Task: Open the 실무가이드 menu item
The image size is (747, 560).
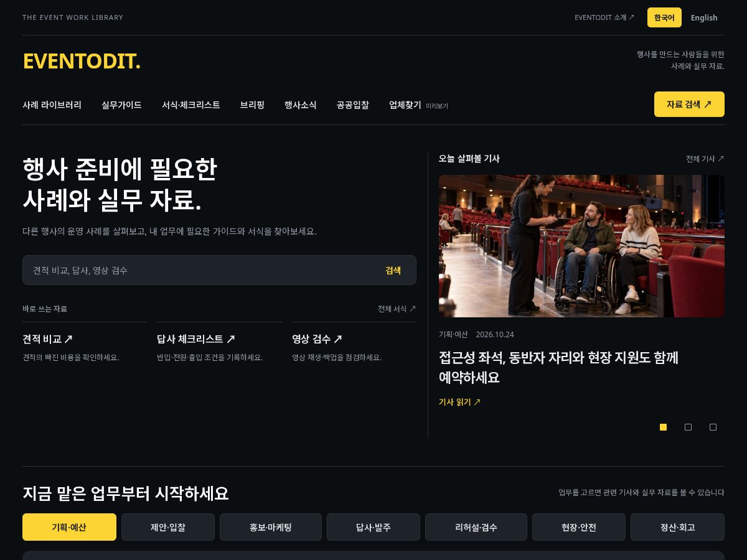Action: (121, 105)
